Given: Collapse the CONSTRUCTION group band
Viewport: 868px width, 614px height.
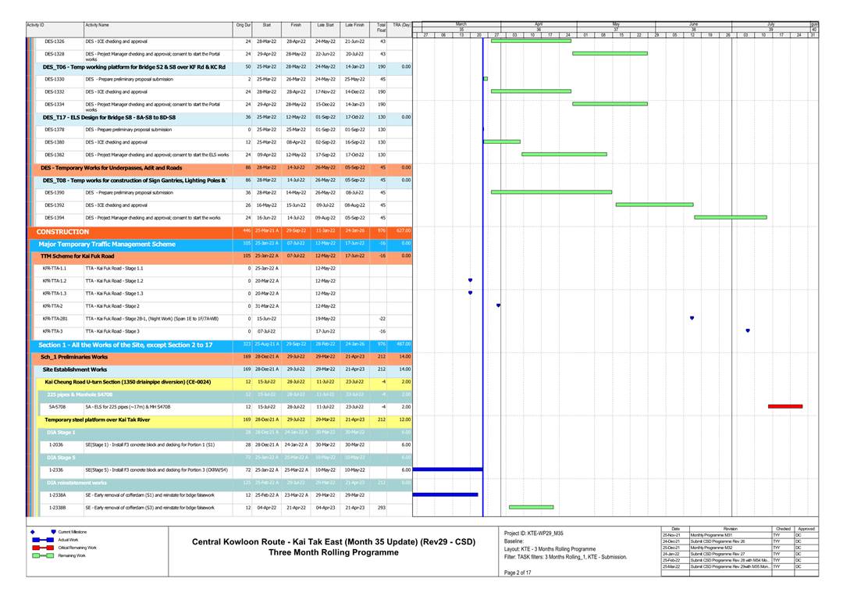Looking at the screenshot, I should point(62,232).
